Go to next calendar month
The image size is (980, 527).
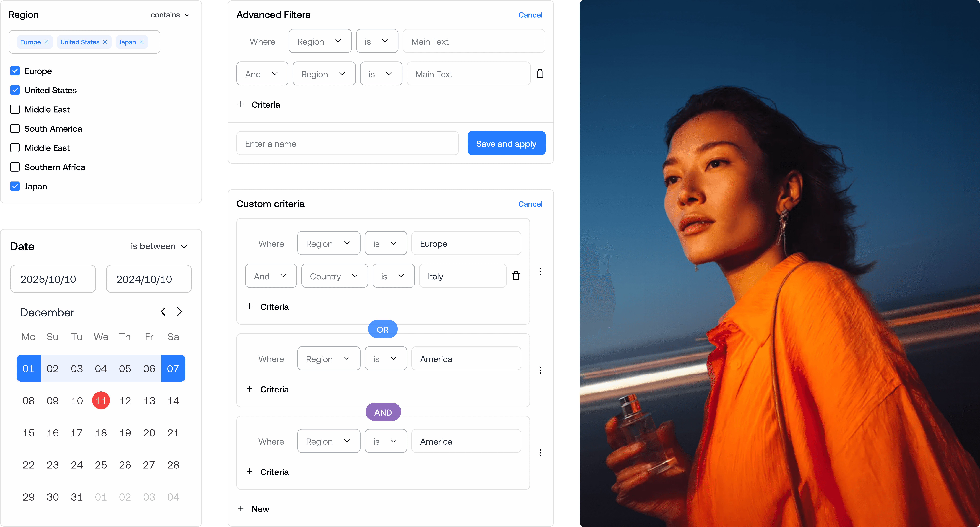[180, 312]
